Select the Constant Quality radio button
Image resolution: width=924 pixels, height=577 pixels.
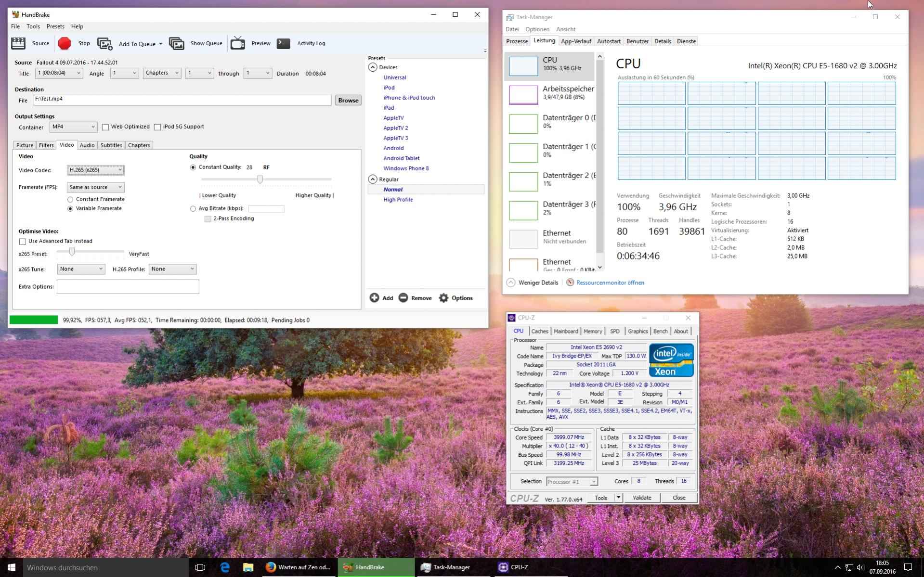click(x=193, y=167)
